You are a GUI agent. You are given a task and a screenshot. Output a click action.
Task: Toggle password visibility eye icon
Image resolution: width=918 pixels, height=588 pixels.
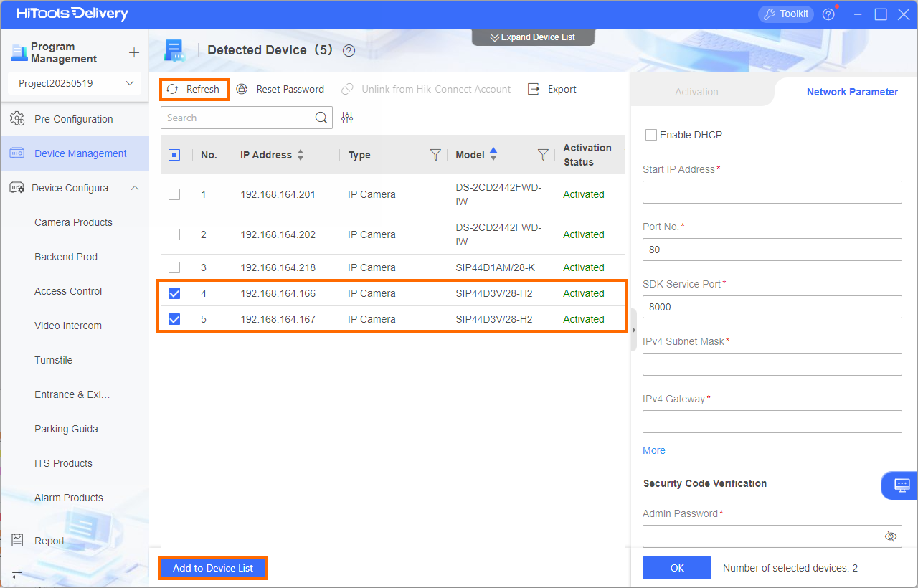[x=891, y=536]
